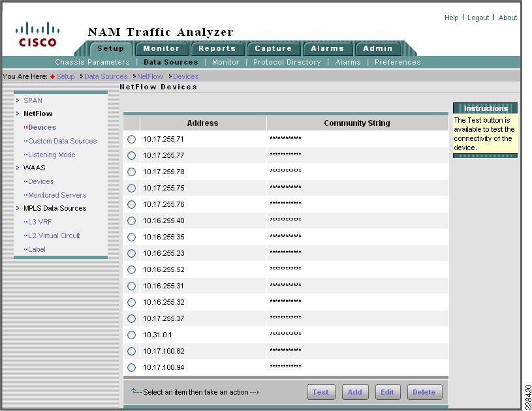Open L3 VRF in sidebar
The height and width of the screenshot is (411, 532).
pyautogui.click(x=40, y=222)
